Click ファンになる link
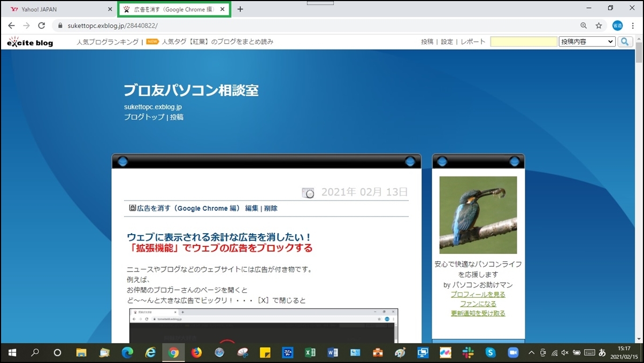The width and height of the screenshot is (644, 363). (x=478, y=304)
